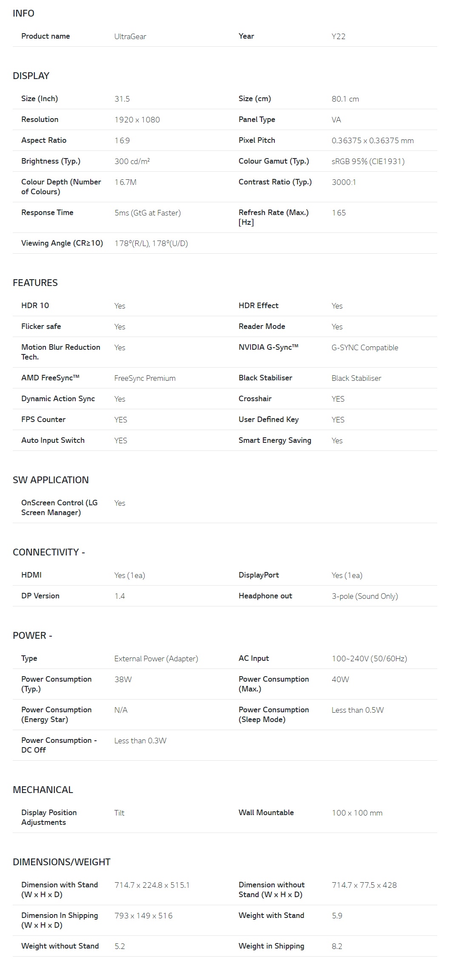This screenshot has width=450, height=980.
Task: Click the Black Stabiliser label
Action: pyautogui.click(x=265, y=378)
